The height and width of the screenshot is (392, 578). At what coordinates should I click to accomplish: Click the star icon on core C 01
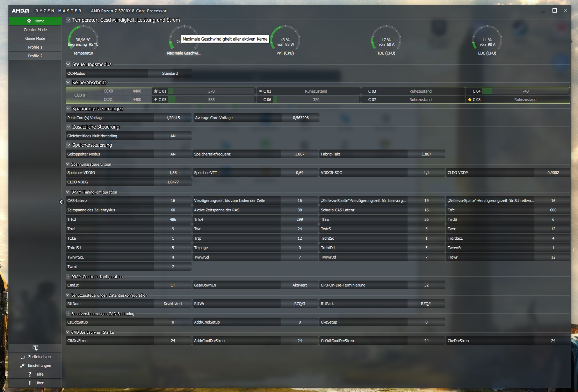click(x=156, y=91)
